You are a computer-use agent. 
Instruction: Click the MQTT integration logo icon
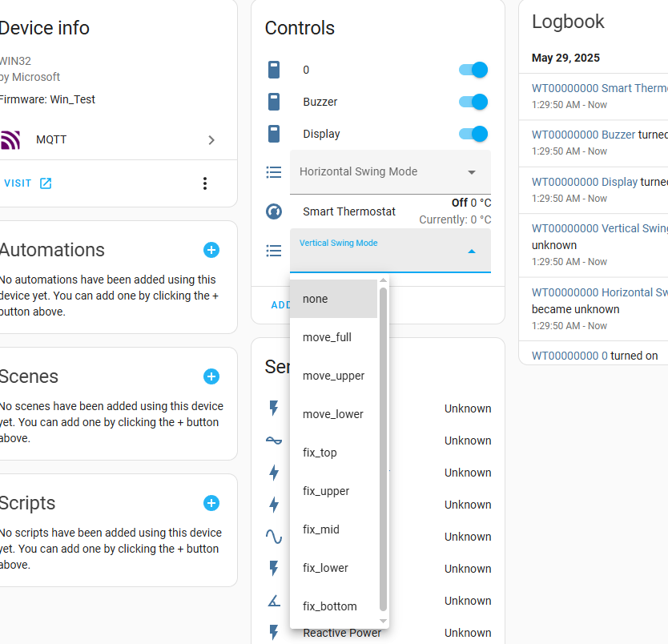click(10, 139)
